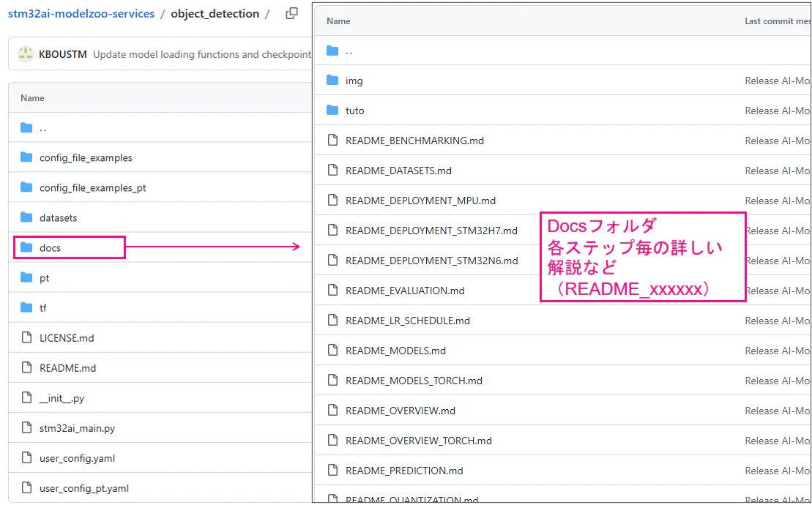Open the img folder
Viewport: 812px width, 505px height.
pyautogui.click(x=354, y=81)
